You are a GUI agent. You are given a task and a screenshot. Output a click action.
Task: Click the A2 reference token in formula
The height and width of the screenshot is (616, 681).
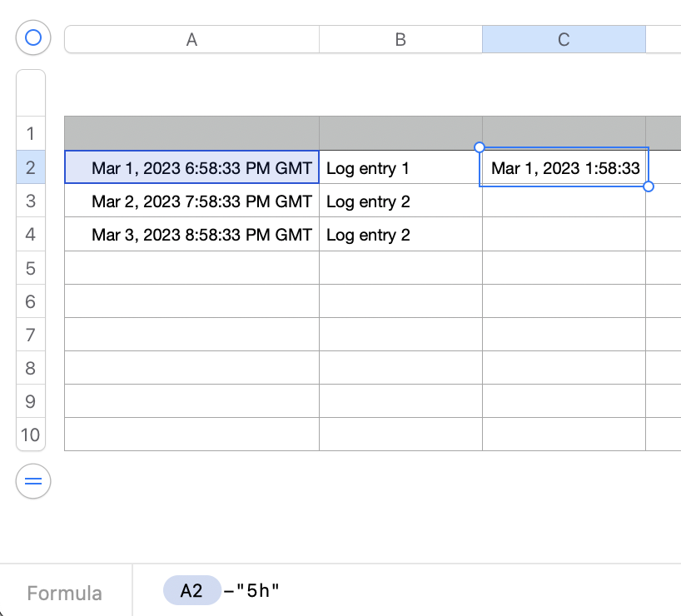pyautogui.click(x=191, y=591)
